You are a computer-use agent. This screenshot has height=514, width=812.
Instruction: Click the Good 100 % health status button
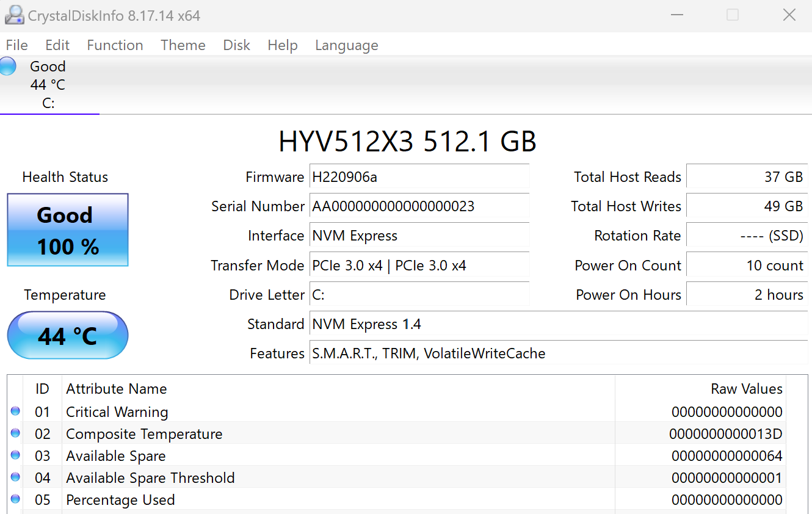click(68, 230)
